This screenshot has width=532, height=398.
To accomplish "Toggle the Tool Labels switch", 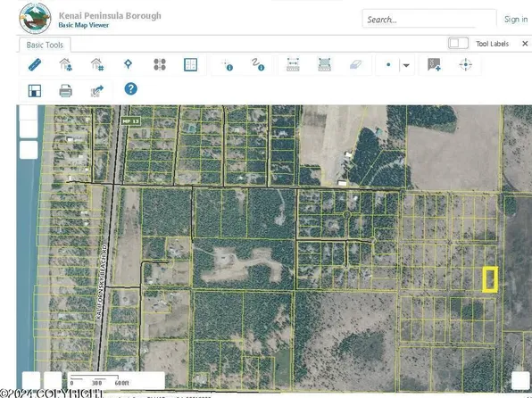I will point(458,44).
